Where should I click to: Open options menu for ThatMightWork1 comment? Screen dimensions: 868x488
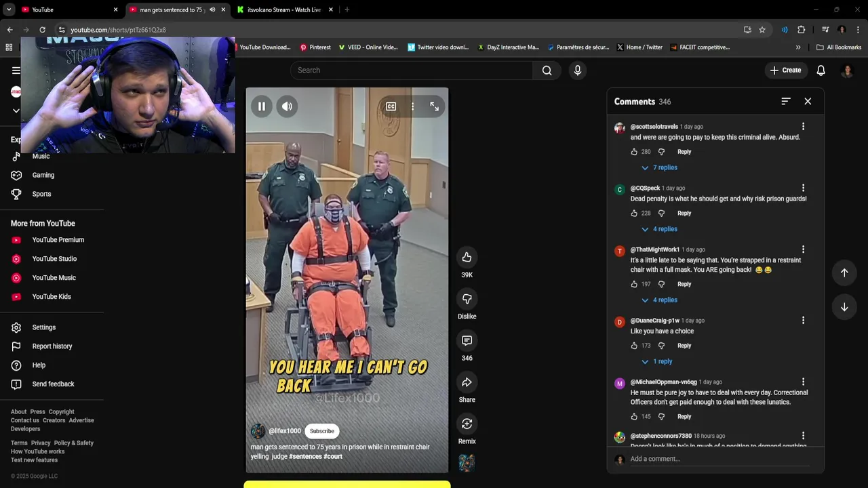[x=803, y=249]
